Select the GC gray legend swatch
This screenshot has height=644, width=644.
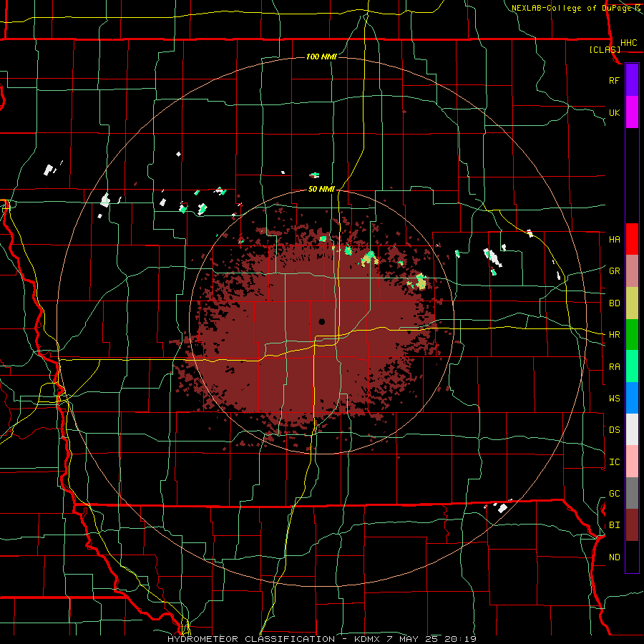pyautogui.click(x=632, y=493)
